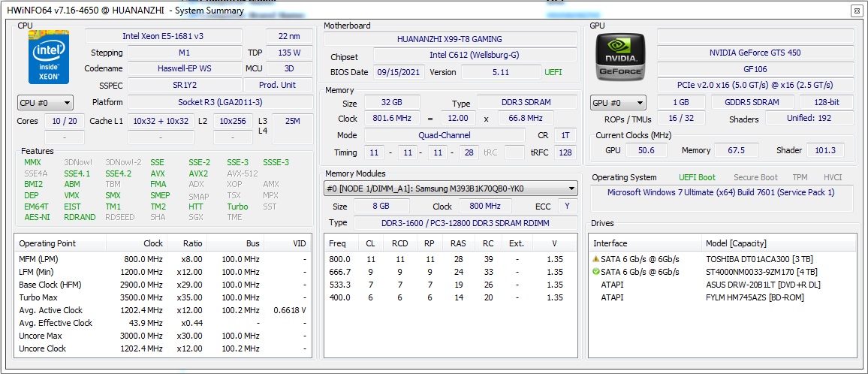This screenshot has height=374, width=868.
Task: Click the green UEFI label beside BIOS version
Action: pyautogui.click(x=553, y=73)
